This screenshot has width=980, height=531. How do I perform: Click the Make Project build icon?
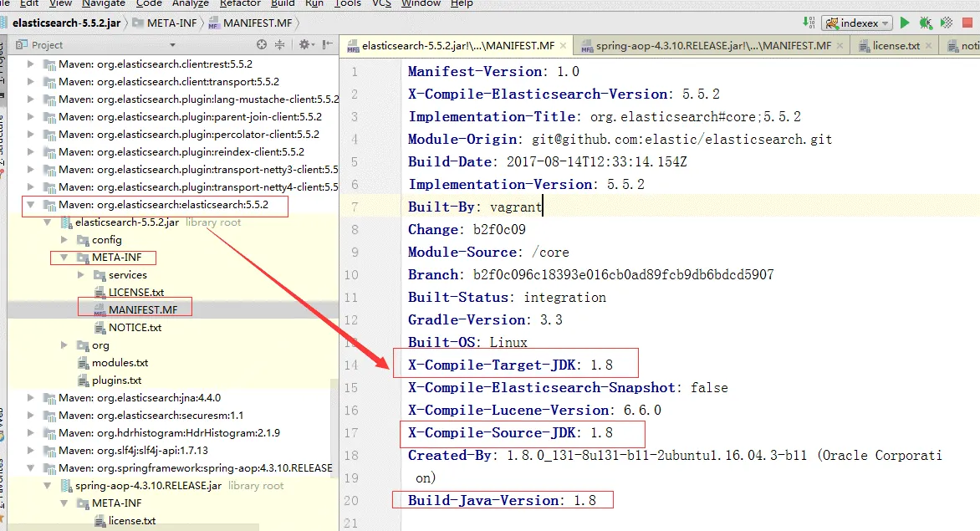pos(809,23)
